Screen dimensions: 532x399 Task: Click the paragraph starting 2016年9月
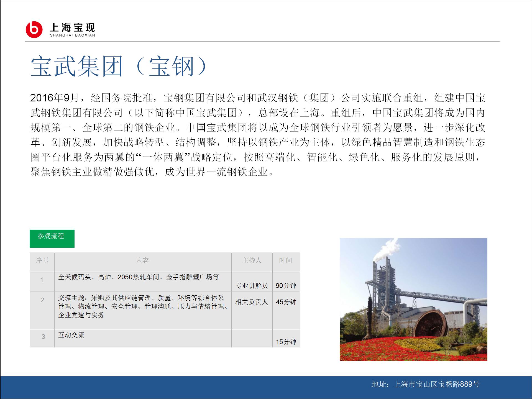[258, 135]
